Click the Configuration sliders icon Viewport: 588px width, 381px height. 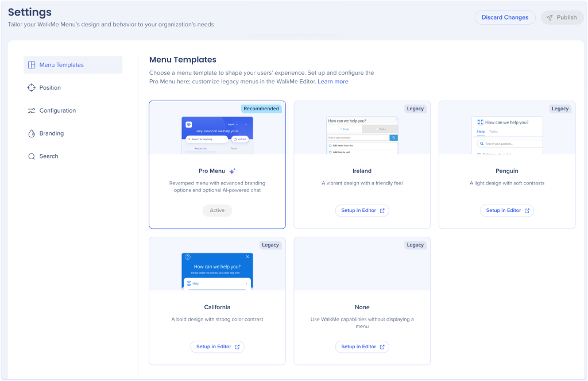[x=32, y=111]
